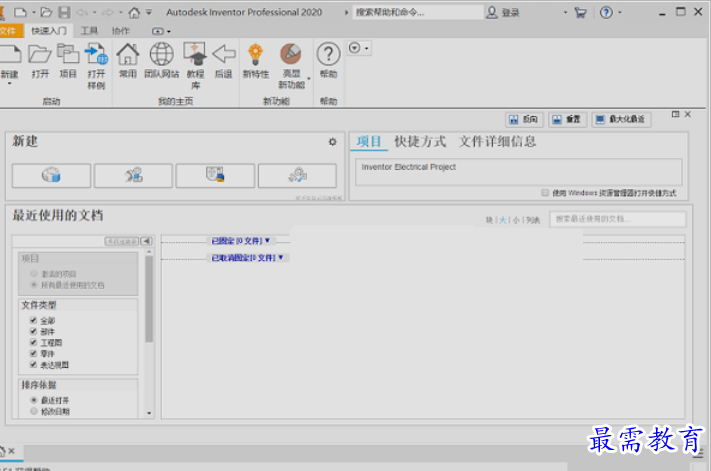This screenshot has height=471, width=711.
Task: Open the dropdown next to 登录
Action: pos(565,13)
